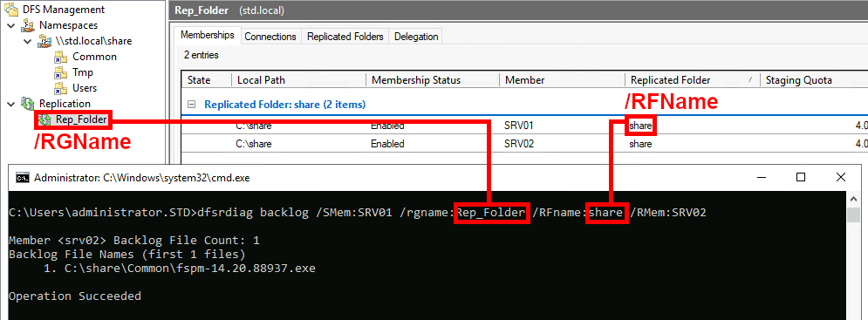Sort by Membership Status column header

(x=433, y=80)
